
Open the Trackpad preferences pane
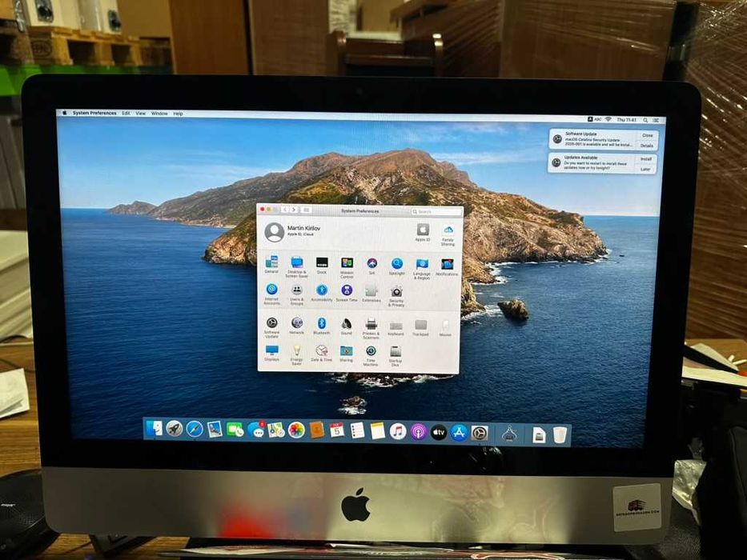click(420, 328)
